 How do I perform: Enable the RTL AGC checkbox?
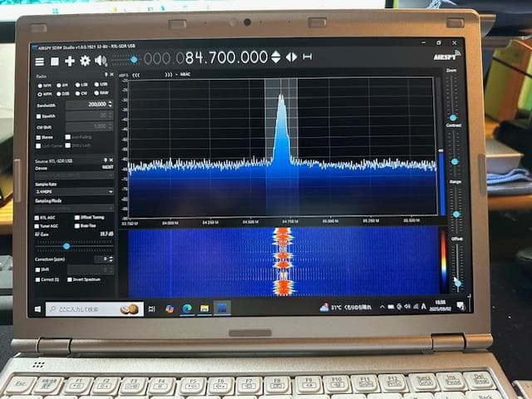coord(37,218)
